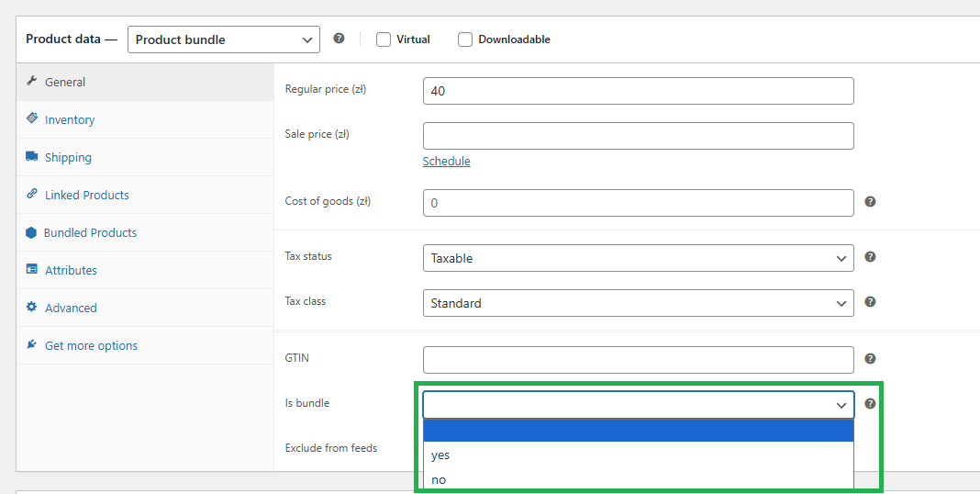Screen dimensions: 980x494
Task: Open the Bundled Products tab
Action: point(90,233)
